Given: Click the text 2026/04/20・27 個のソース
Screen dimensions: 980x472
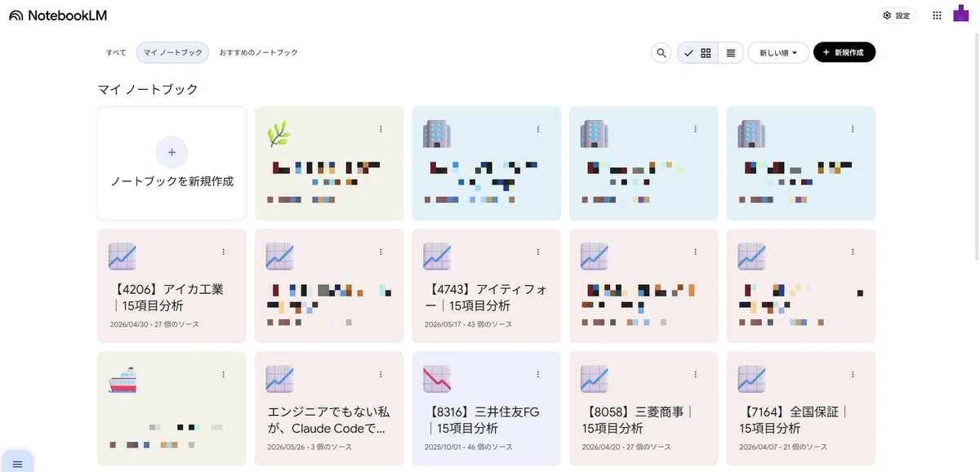Looking at the screenshot, I should click(626, 447).
